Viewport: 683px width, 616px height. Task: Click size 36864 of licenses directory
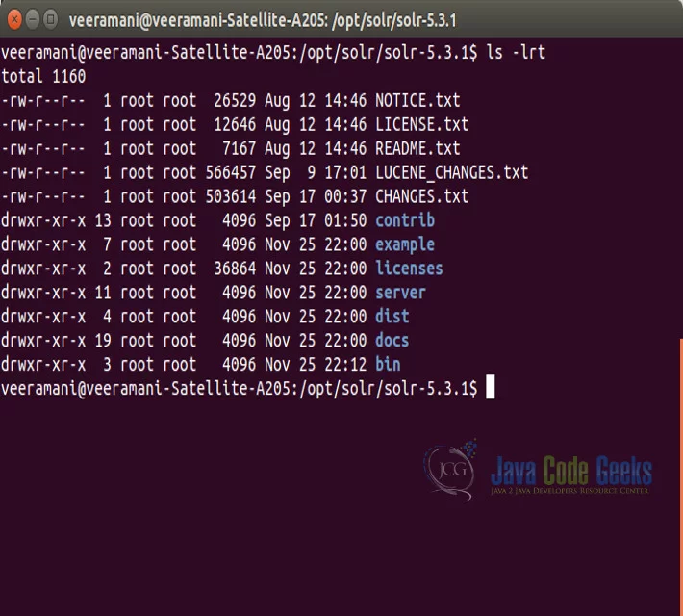point(235,269)
